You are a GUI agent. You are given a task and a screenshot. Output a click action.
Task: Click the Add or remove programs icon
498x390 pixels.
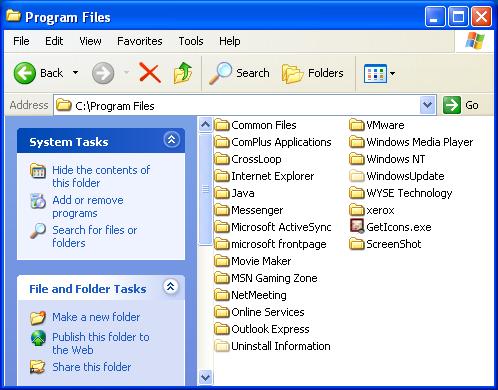click(x=38, y=201)
